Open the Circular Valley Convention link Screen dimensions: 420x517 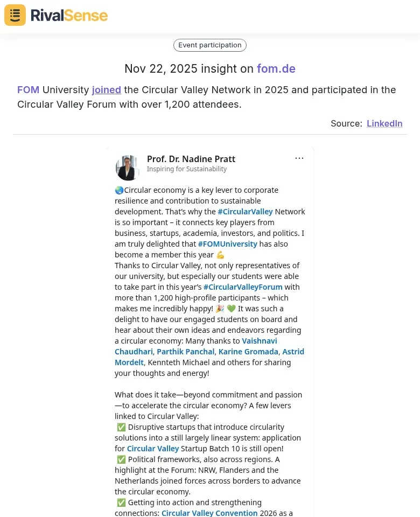(x=209, y=513)
